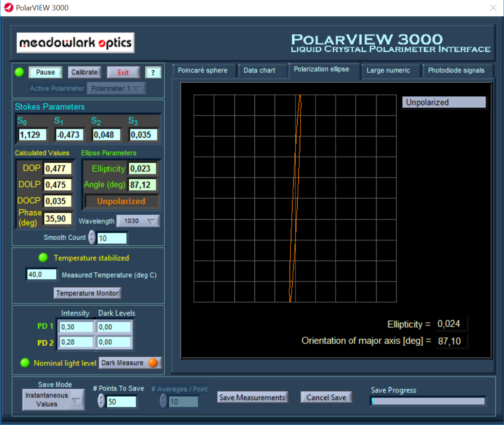Click the Smooth Count stepper arrows

coord(92,237)
